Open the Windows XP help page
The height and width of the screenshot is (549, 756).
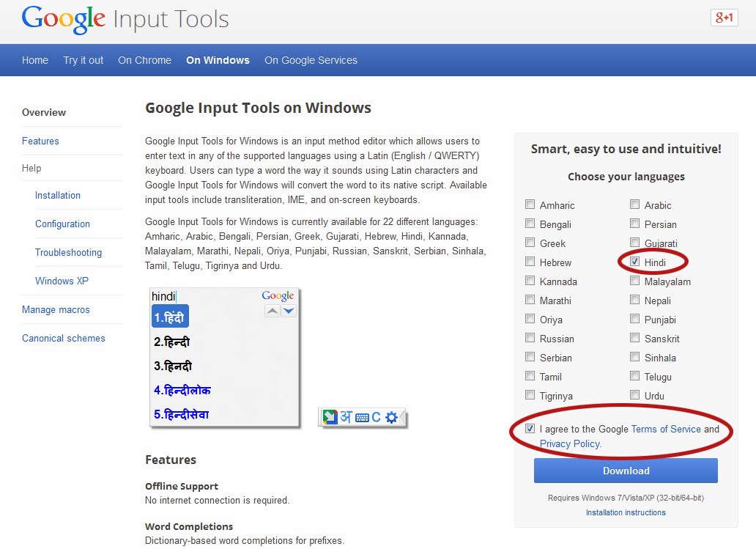coord(62,281)
